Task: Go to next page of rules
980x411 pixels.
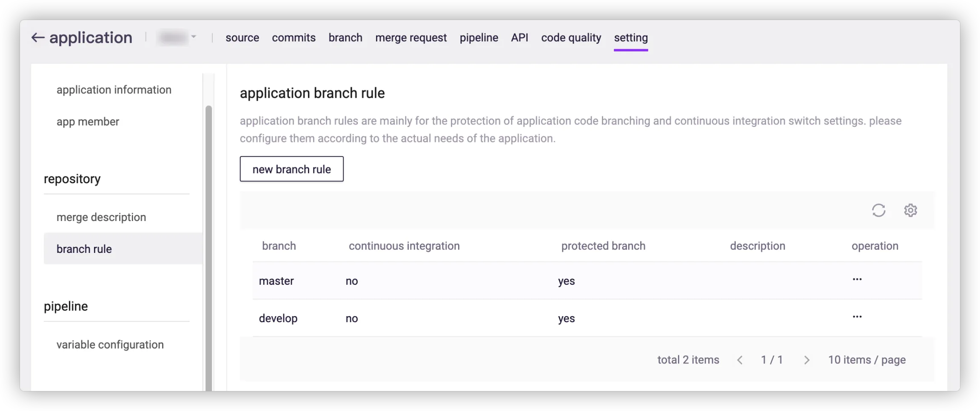Action: [x=806, y=360]
